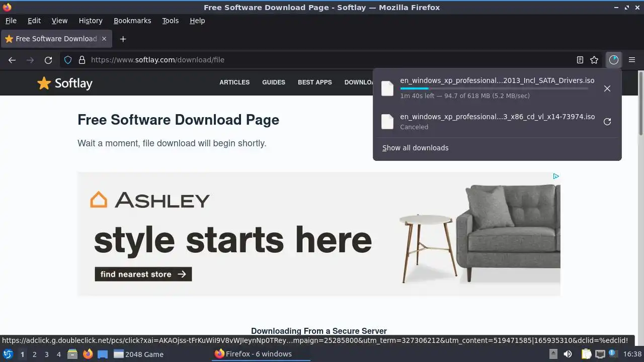The height and width of the screenshot is (362, 644).
Task: Retry the canceled x14-73974.iso download
Action: (x=607, y=122)
